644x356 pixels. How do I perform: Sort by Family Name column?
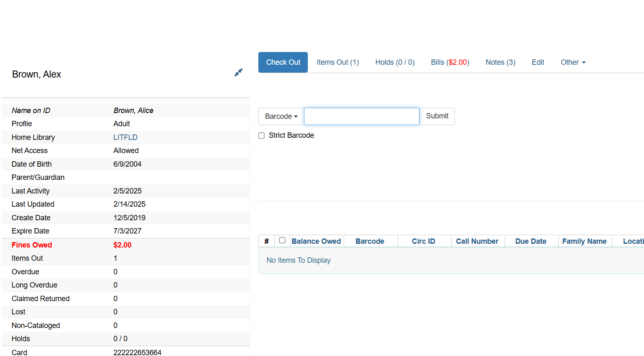(x=584, y=241)
